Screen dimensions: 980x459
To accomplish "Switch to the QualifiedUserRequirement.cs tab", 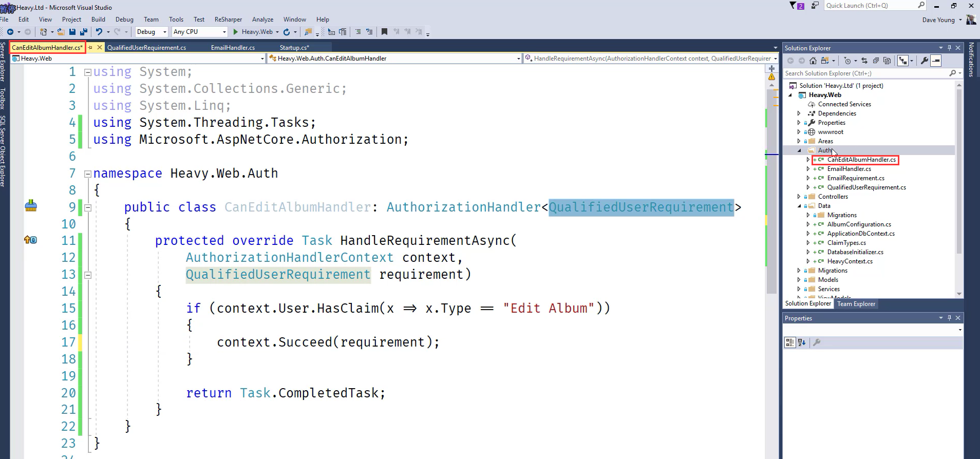I will [147, 47].
